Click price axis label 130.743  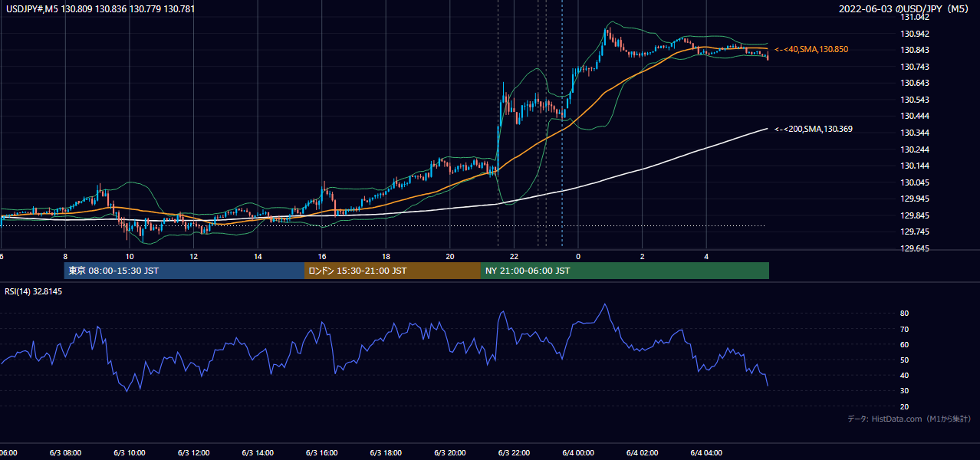coord(916,67)
